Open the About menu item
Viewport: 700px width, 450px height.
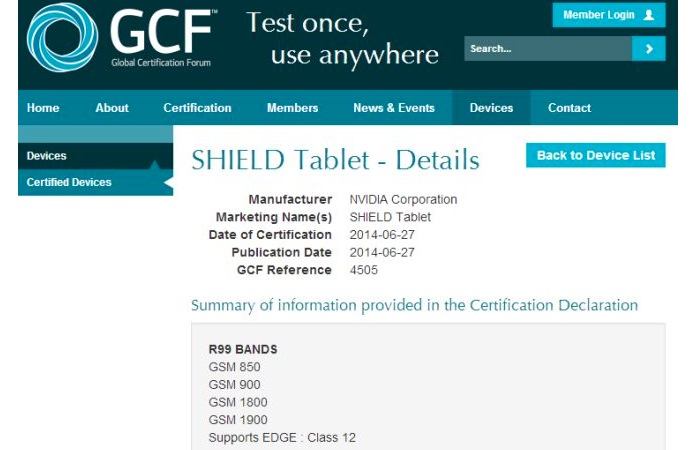pyautogui.click(x=112, y=108)
